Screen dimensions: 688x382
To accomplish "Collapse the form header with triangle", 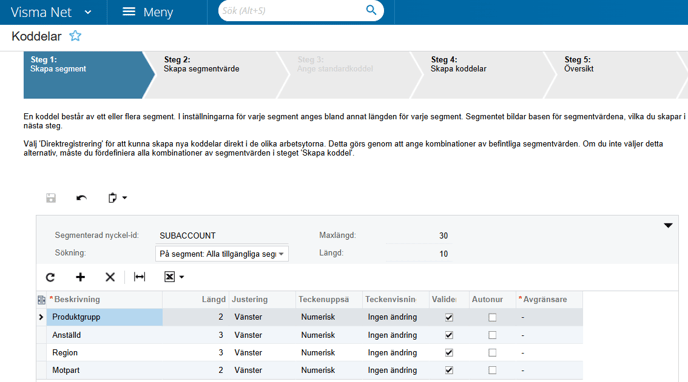I will (x=668, y=225).
